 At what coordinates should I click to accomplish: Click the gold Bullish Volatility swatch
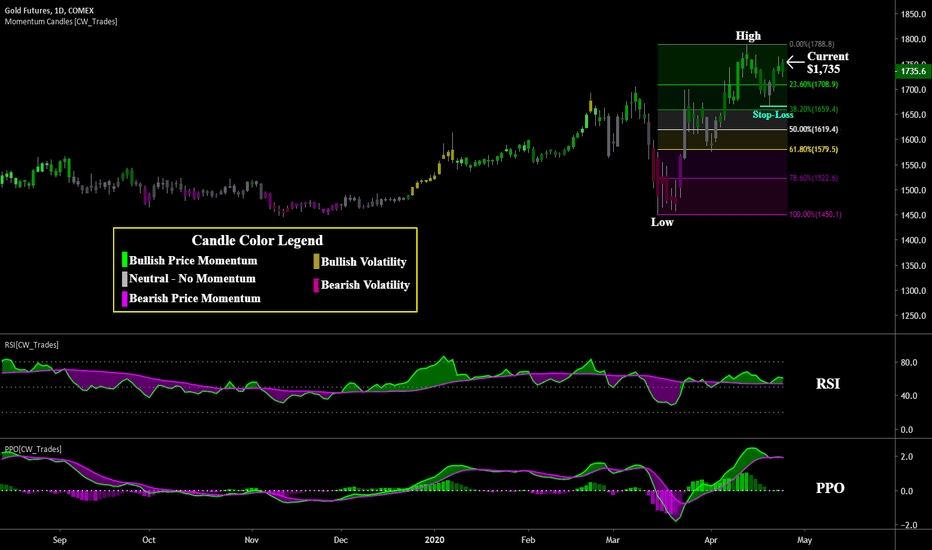[316, 262]
